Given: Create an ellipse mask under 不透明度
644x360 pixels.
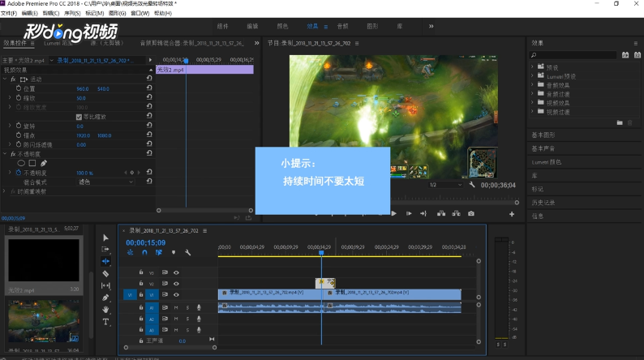Looking at the screenshot, I should click(x=21, y=163).
